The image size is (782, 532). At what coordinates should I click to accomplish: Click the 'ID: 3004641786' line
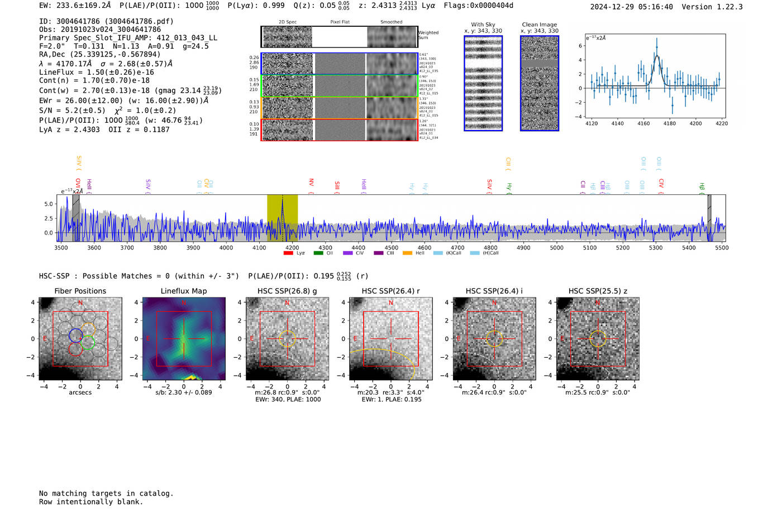click(106, 21)
